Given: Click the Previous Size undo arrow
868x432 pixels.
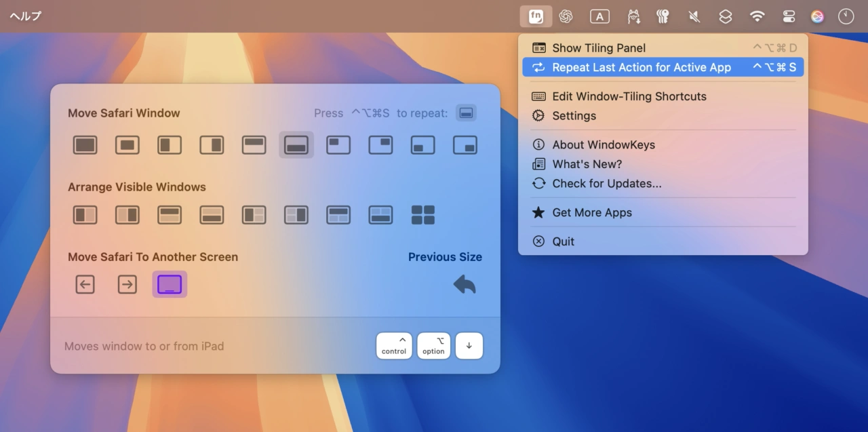Looking at the screenshot, I should click(465, 285).
